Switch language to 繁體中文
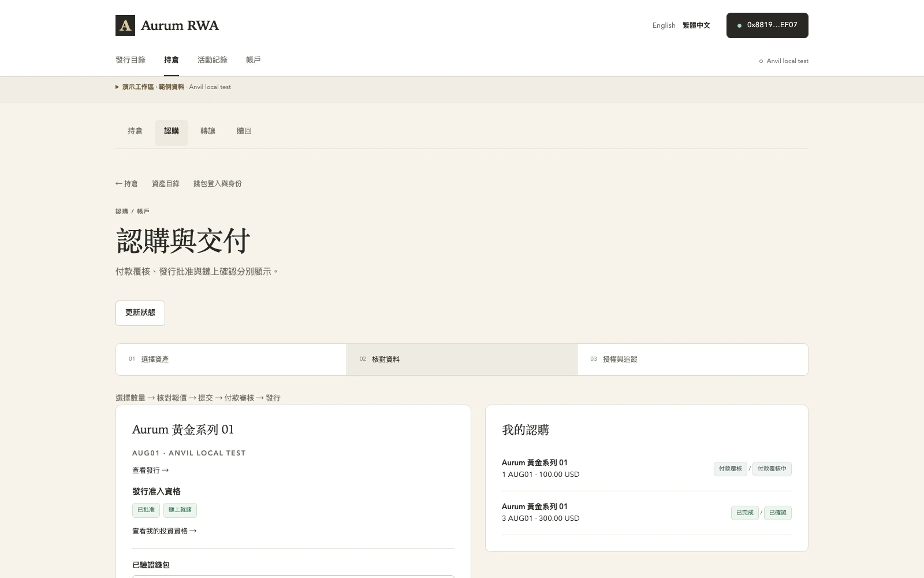Image resolution: width=924 pixels, height=578 pixels. [696, 25]
